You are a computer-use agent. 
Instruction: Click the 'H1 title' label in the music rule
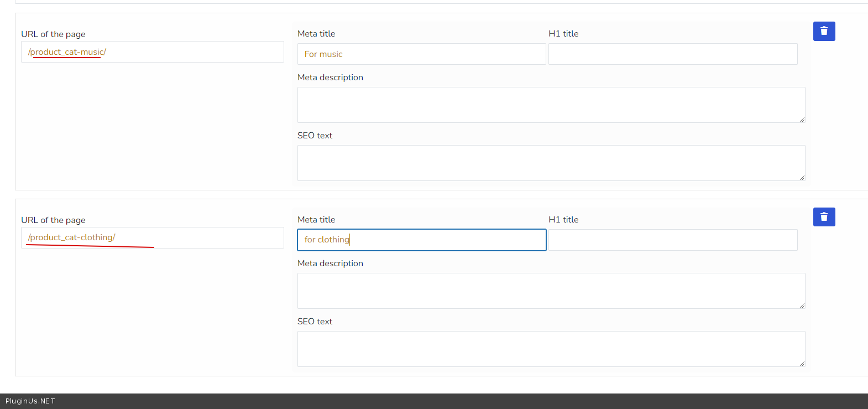coord(563,34)
